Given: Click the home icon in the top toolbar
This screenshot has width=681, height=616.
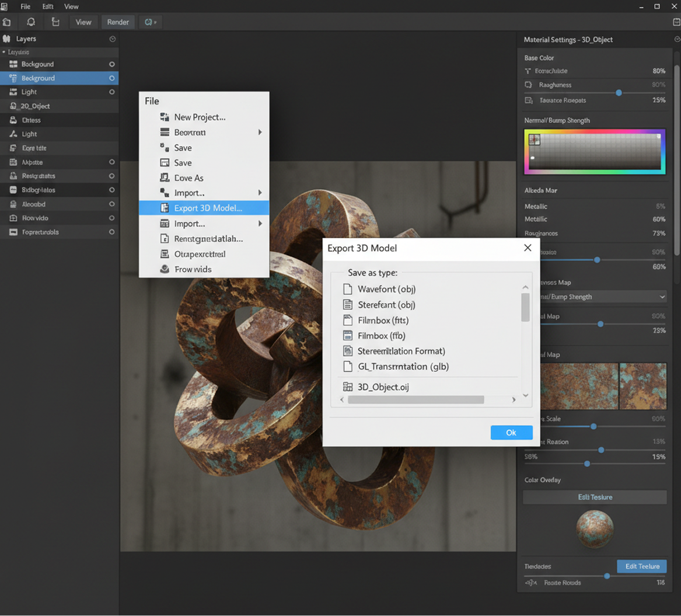Looking at the screenshot, I should pos(7,22).
